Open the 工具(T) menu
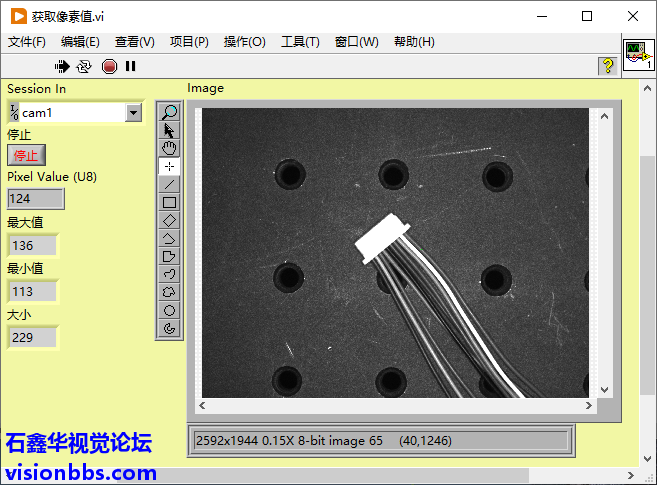This screenshot has width=657, height=485. point(300,41)
